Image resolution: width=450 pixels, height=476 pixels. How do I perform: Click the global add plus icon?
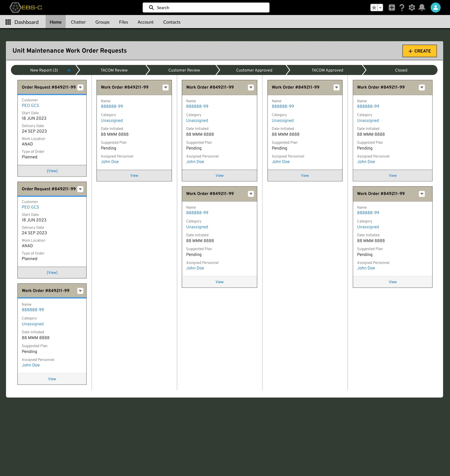[392, 8]
